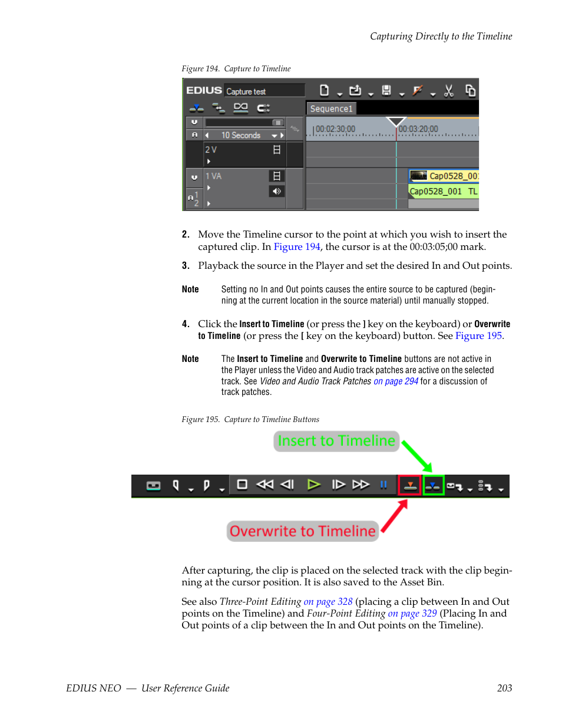The image size is (562, 728).
Task: Click the Fast Forward button
Action: point(361,485)
